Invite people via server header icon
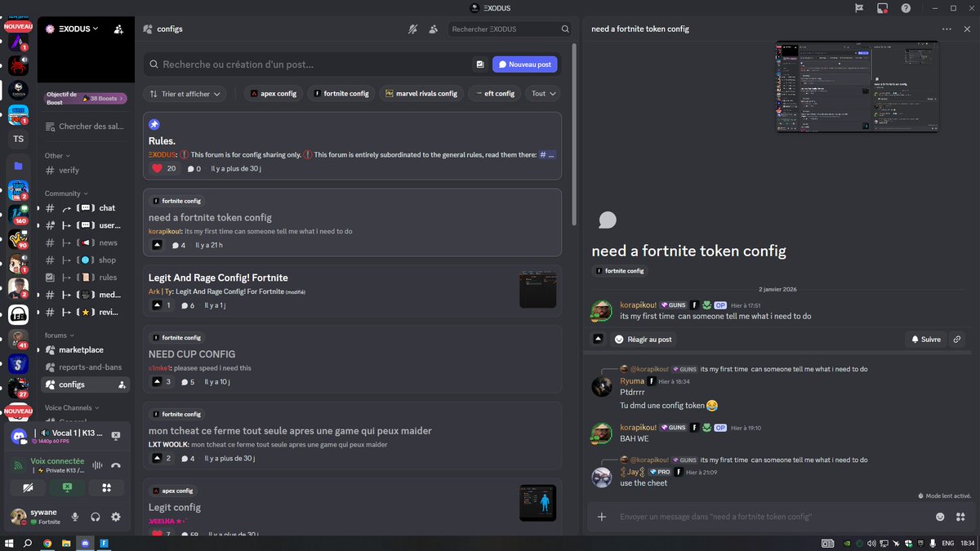Image resolution: width=980 pixels, height=551 pixels. click(x=118, y=29)
